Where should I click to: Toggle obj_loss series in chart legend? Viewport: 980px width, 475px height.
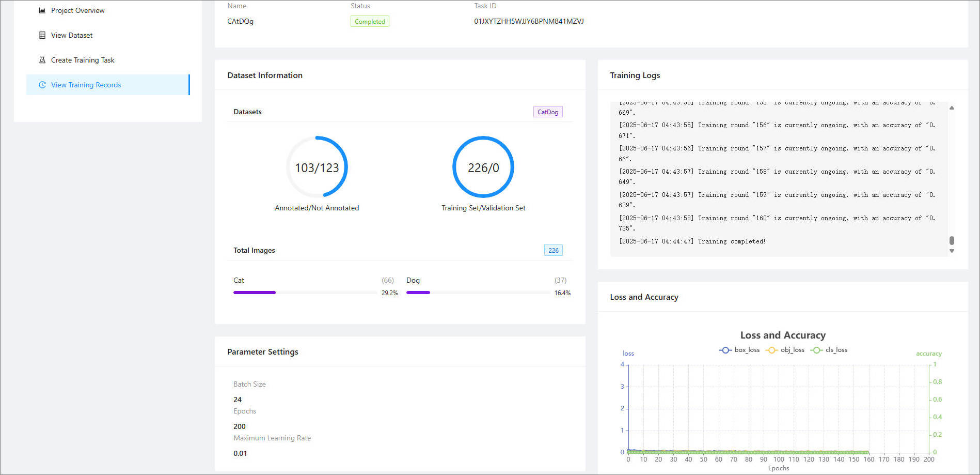[x=785, y=350]
